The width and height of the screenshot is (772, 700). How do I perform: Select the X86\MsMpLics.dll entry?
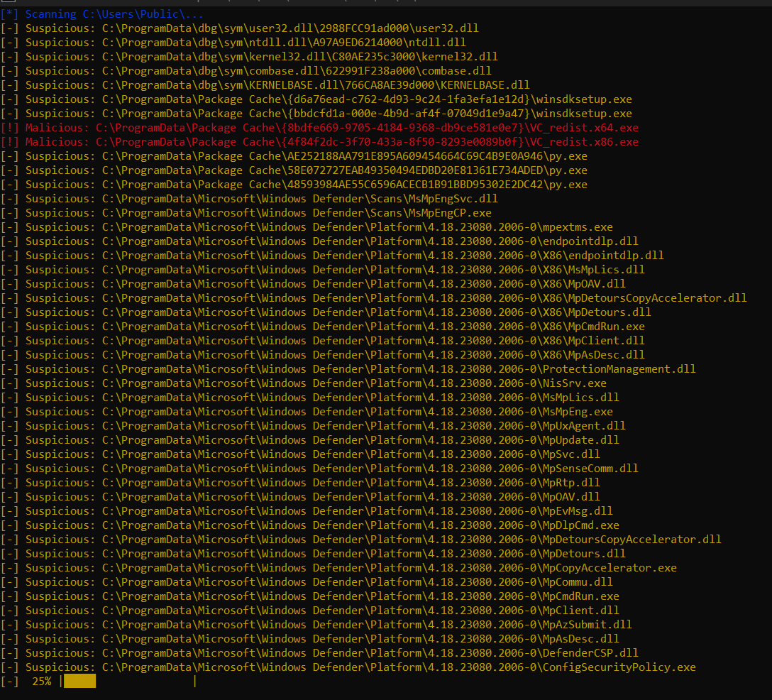click(x=322, y=270)
